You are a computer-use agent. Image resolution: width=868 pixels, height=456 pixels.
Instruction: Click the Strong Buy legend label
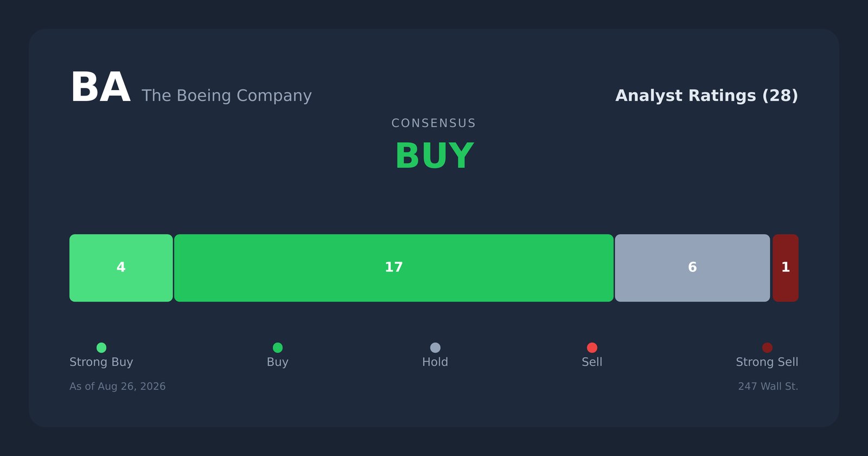pyautogui.click(x=101, y=362)
